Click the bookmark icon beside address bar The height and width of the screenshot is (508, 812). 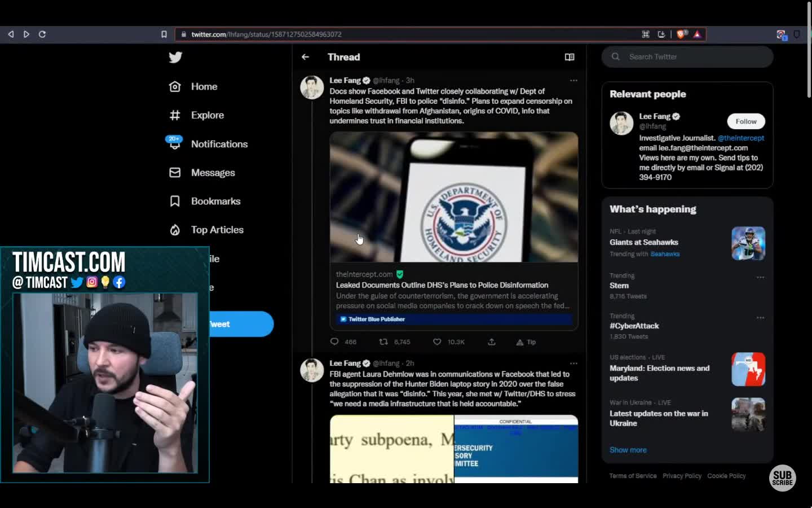pyautogui.click(x=164, y=34)
